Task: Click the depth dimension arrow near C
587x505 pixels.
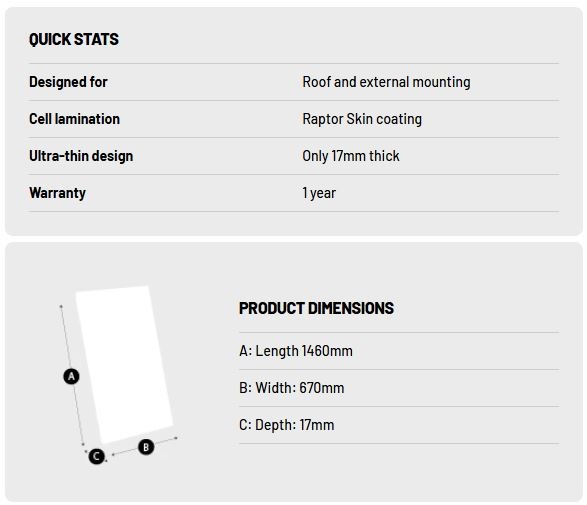Action: coord(96,456)
